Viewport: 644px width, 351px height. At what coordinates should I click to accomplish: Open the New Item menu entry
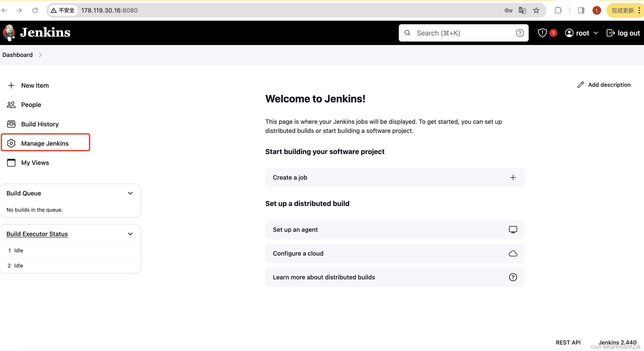pyautogui.click(x=35, y=85)
